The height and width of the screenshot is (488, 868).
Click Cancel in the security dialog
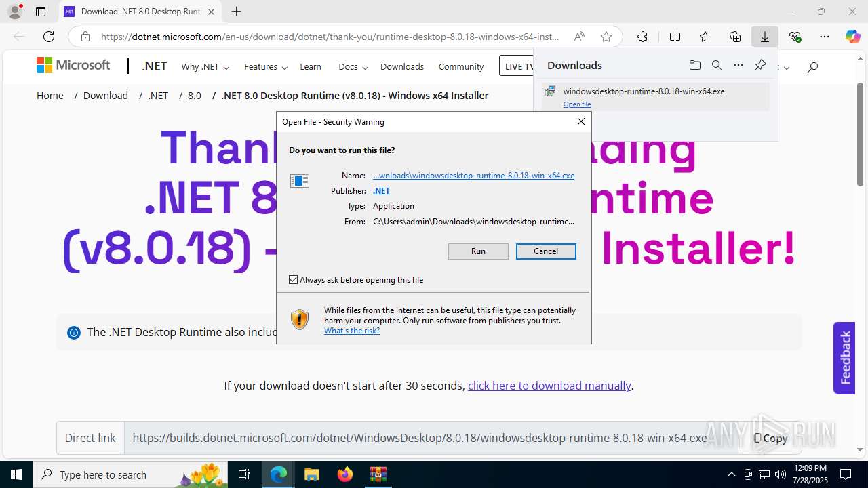546,251
